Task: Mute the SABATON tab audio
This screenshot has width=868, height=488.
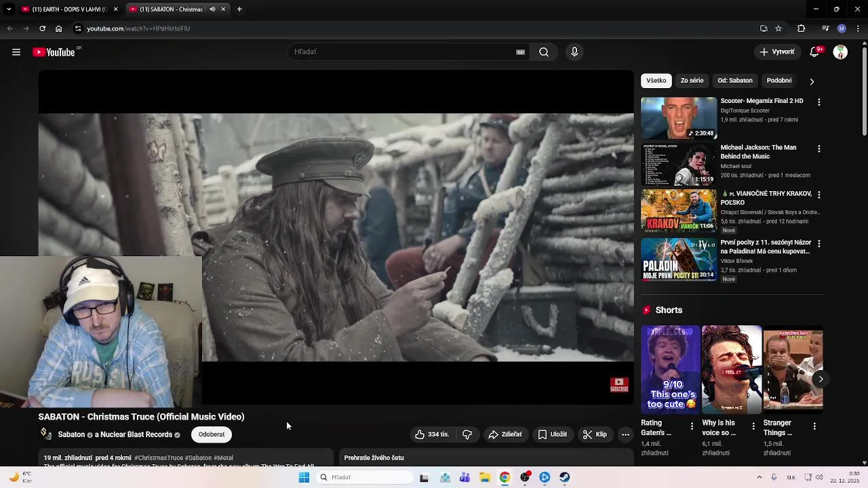Action: [x=212, y=9]
